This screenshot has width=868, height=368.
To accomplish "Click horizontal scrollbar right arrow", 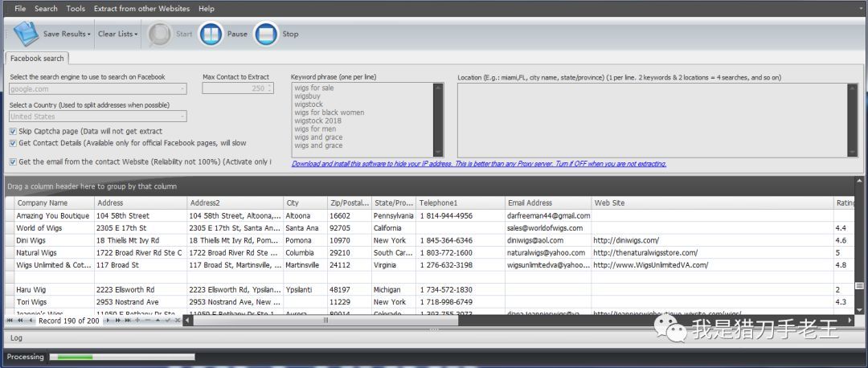I will coord(850,320).
